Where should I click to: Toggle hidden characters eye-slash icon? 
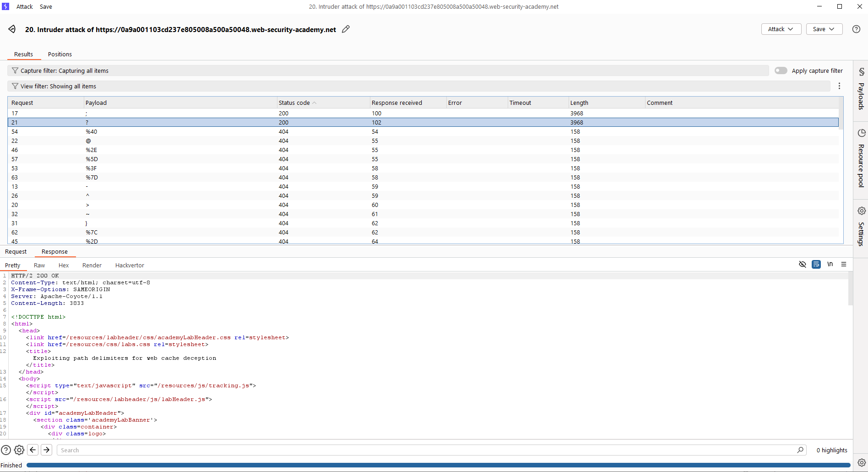pyautogui.click(x=803, y=265)
